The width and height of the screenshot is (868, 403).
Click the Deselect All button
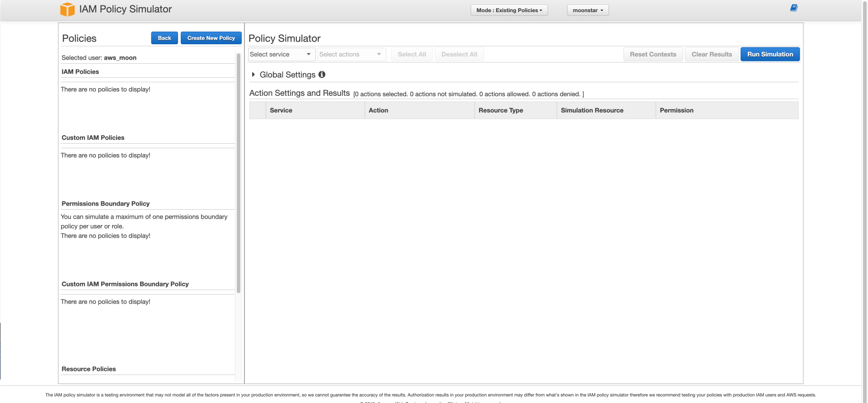point(459,54)
